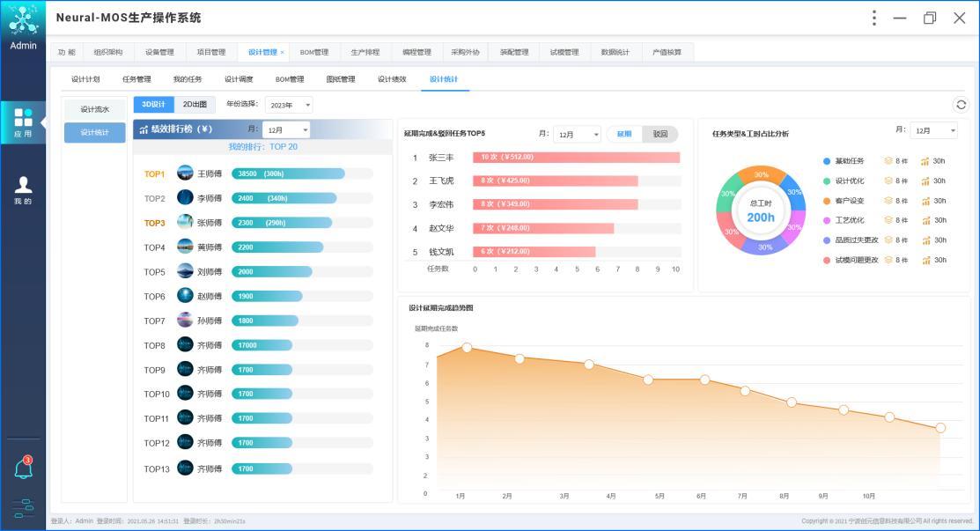Viewport: 980px width, 531px height.
Task: Click the TOP1 王师傅 avatar
Action: click(x=185, y=173)
